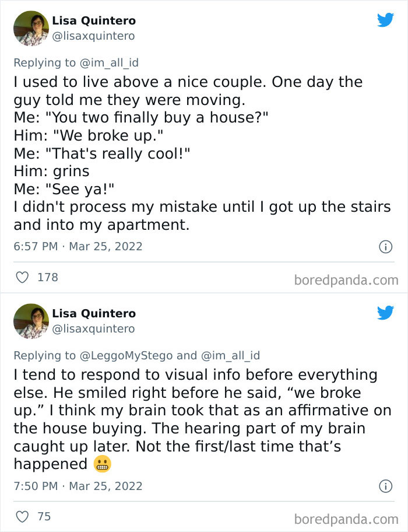408x532 pixels.
Task: Open Lisa Quintero's avatar in second tweet
Action: (31, 321)
